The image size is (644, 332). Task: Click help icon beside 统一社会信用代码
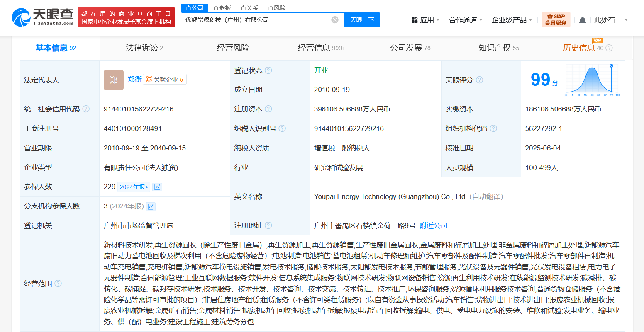(86, 109)
